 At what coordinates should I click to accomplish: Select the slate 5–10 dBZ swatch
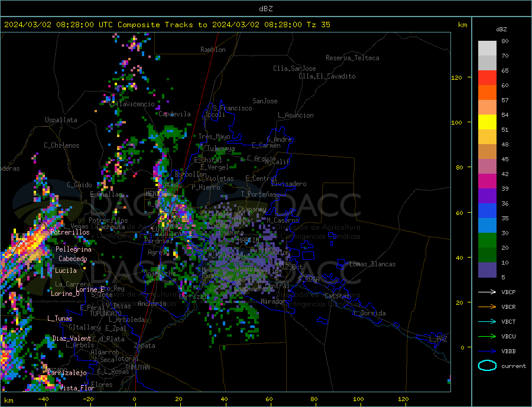[x=487, y=270]
